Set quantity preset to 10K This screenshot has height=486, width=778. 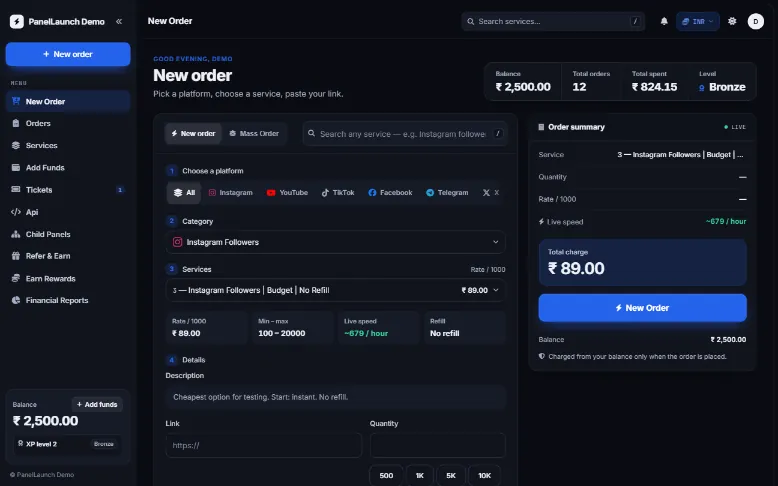pyautogui.click(x=484, y=476)
